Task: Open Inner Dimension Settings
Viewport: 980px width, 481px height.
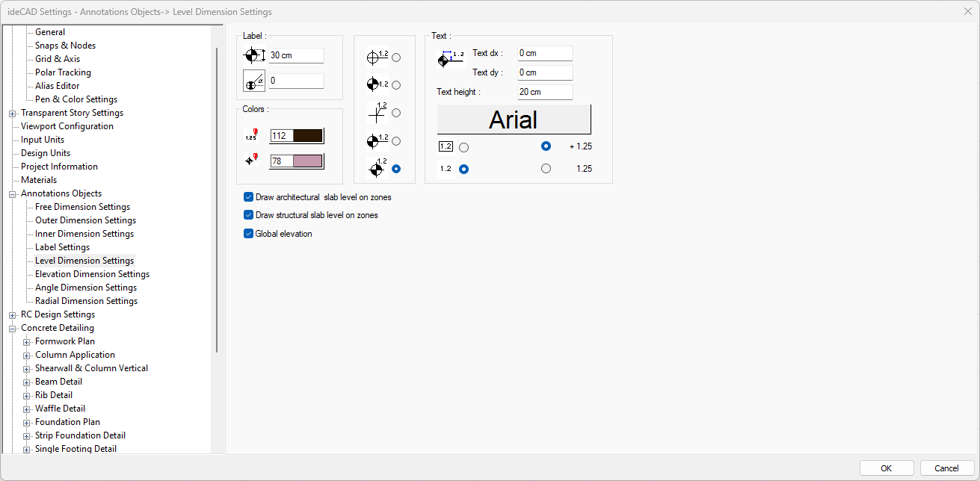Action: click(84, 234)
